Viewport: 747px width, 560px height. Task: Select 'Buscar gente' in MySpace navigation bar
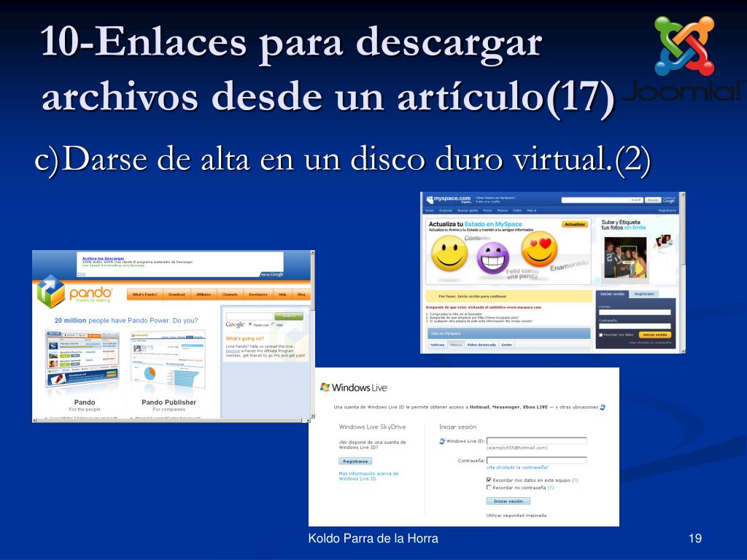468,210
